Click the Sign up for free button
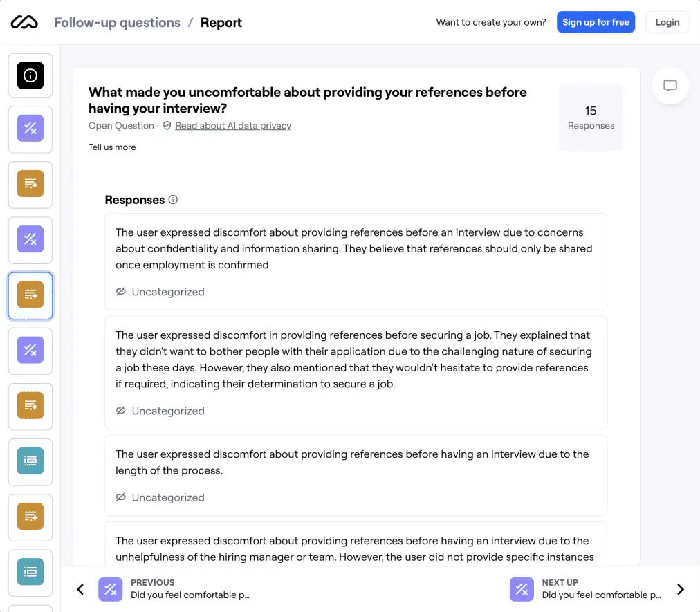This screenshot has width=700, height=612. 596,22
